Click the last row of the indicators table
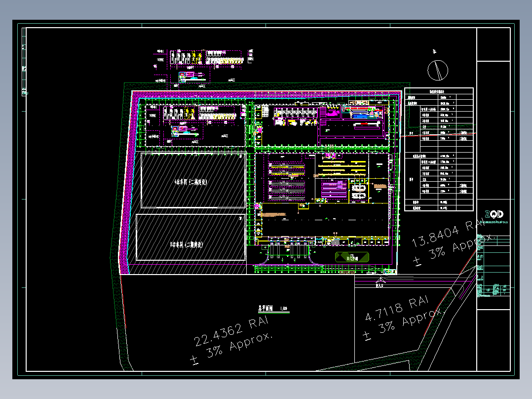Screen dimensions: 532x399 [x=439, y=208]
